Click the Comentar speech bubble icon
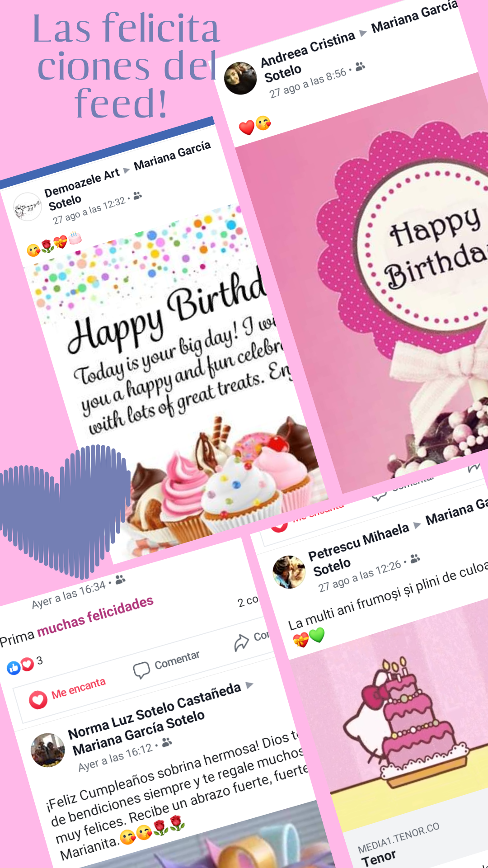This screenshot has height=868, width=488. click(141, 670)
